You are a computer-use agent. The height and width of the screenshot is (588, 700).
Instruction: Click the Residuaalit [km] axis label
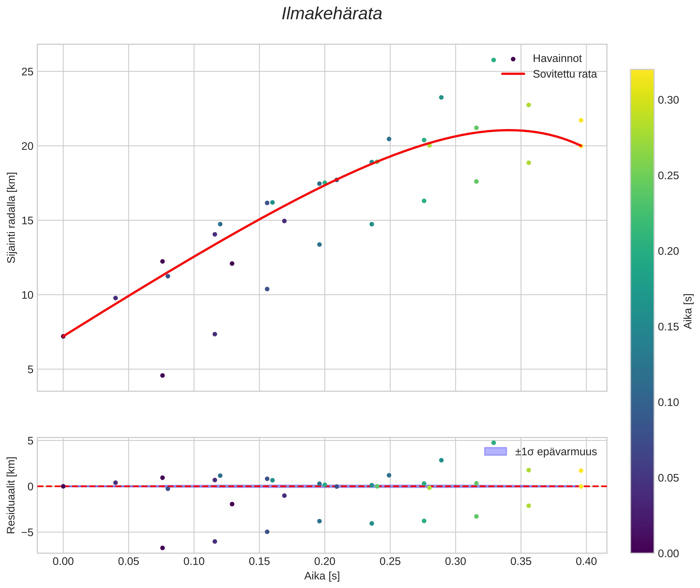[11, 495]
